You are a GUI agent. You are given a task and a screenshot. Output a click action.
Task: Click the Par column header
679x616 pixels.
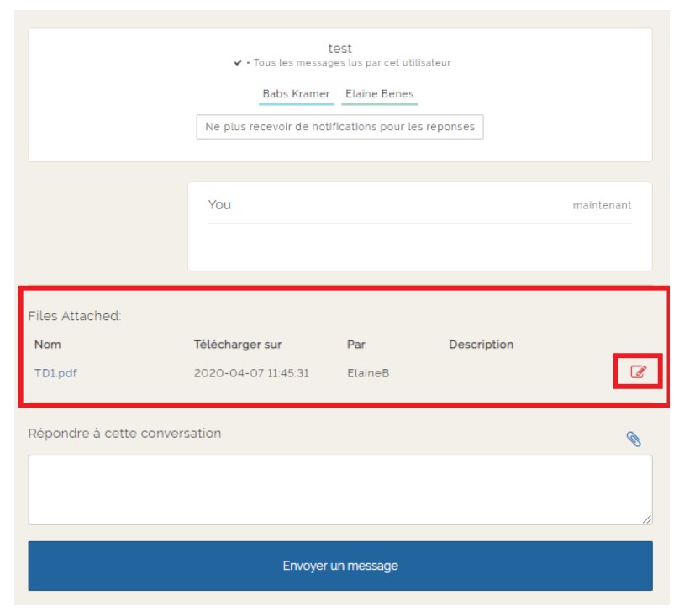[356, 345]
